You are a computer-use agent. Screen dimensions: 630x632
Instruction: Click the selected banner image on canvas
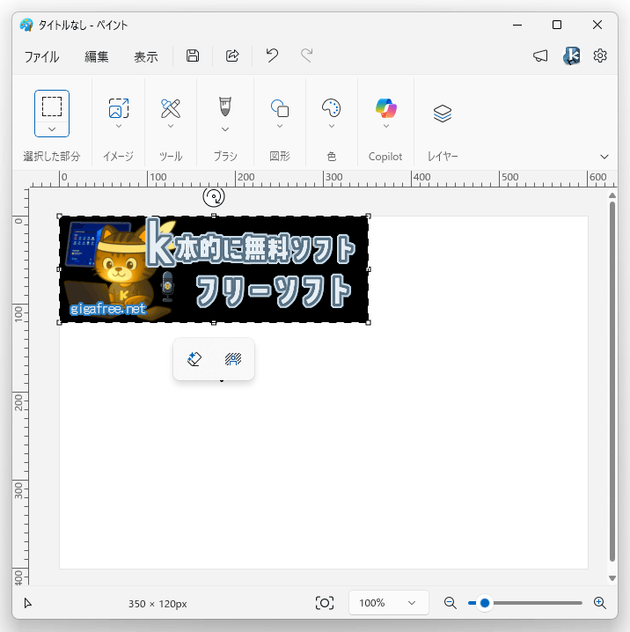[214, 269]
